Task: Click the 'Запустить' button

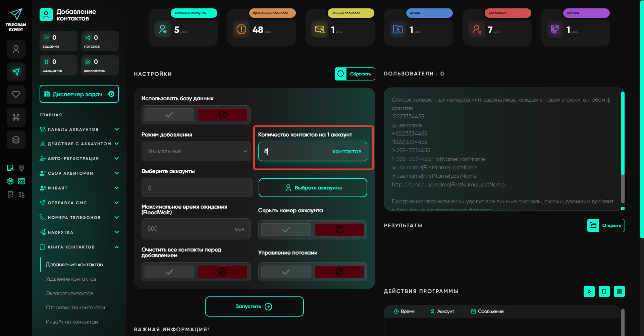Action: [254, 306]
